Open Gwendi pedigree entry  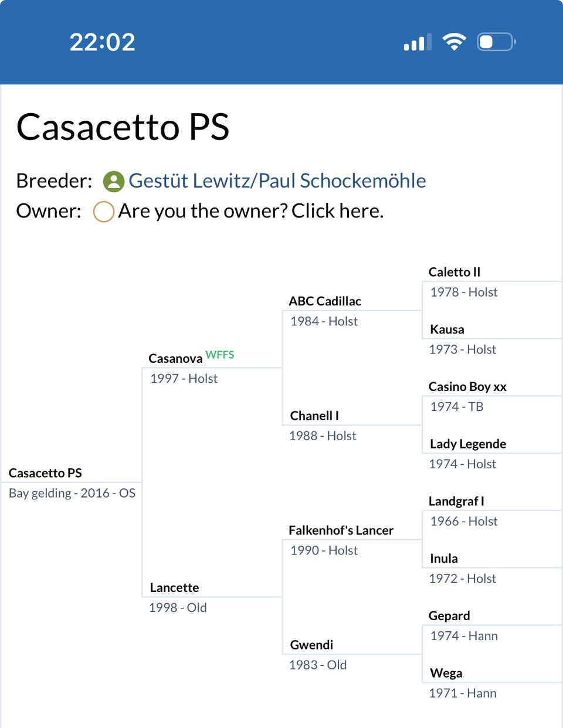click(x=311, y=645)
